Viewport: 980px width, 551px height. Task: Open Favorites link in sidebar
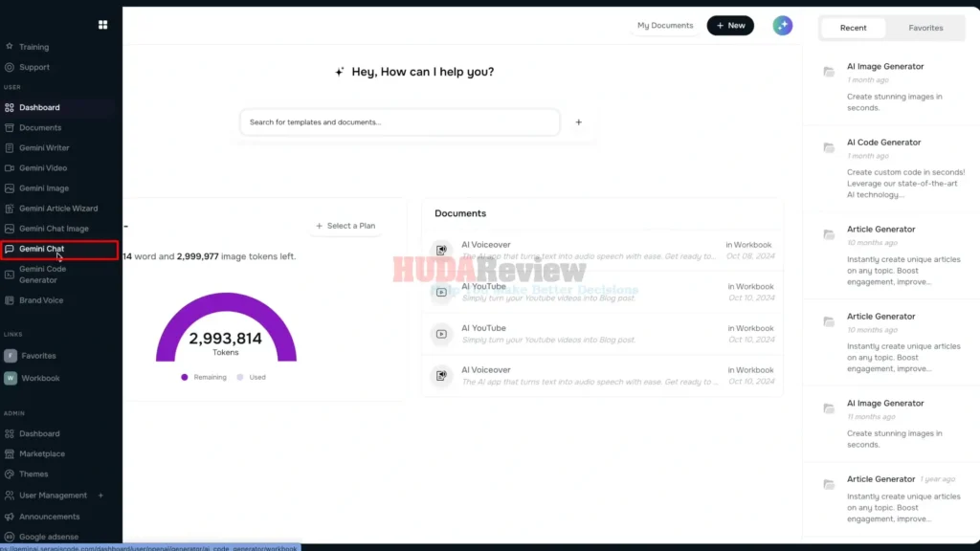click(x=38, y=356)
